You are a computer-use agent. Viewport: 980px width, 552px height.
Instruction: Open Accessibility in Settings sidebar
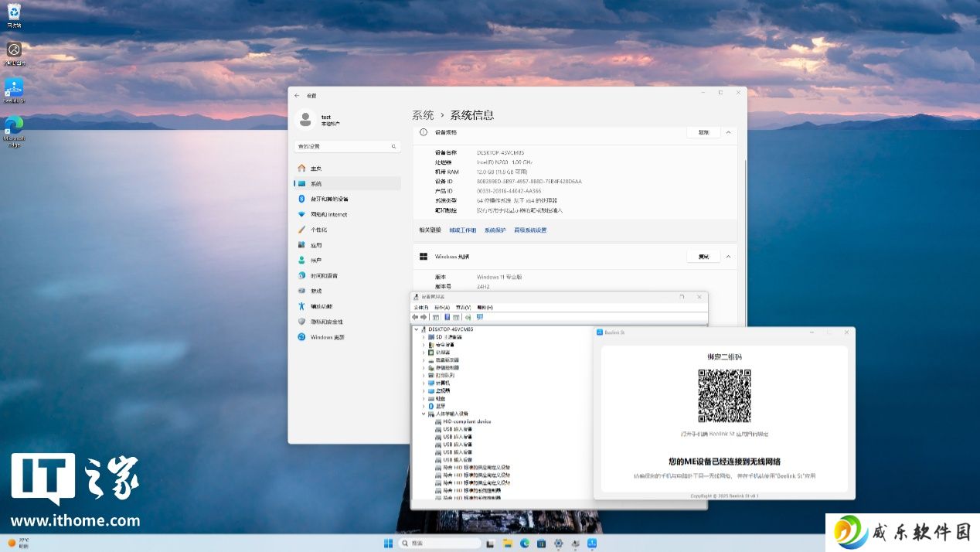point(348,306)
